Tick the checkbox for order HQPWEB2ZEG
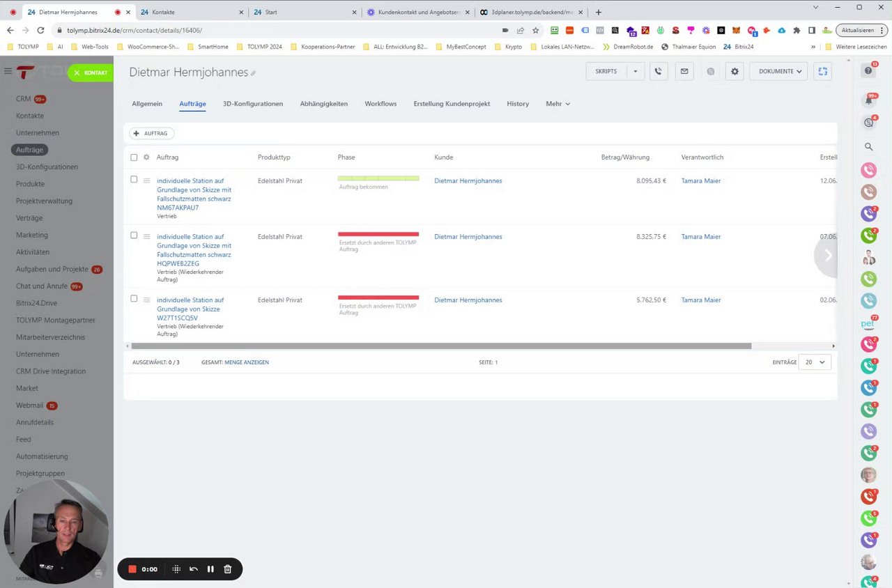 (134, 235)
